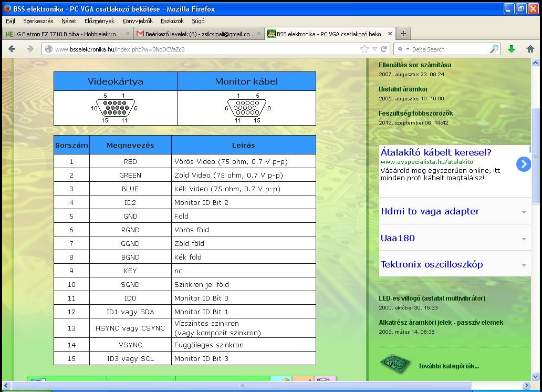Image resolution: width=542 pixels, height=392 pixels.
Task: Click the Megnevezés column header
Action: click(130, 145)
